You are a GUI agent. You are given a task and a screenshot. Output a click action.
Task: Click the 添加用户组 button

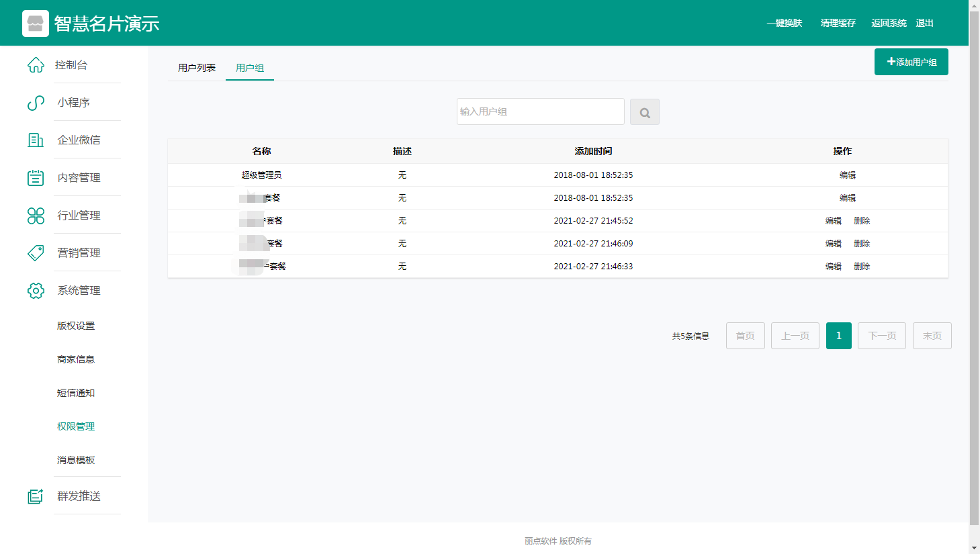point(911,62)
